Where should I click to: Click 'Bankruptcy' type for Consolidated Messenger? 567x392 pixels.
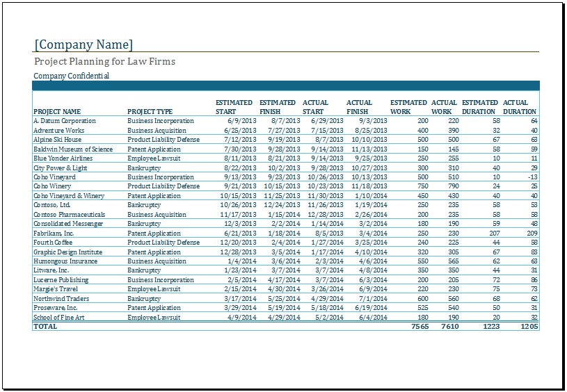(144, 224)
